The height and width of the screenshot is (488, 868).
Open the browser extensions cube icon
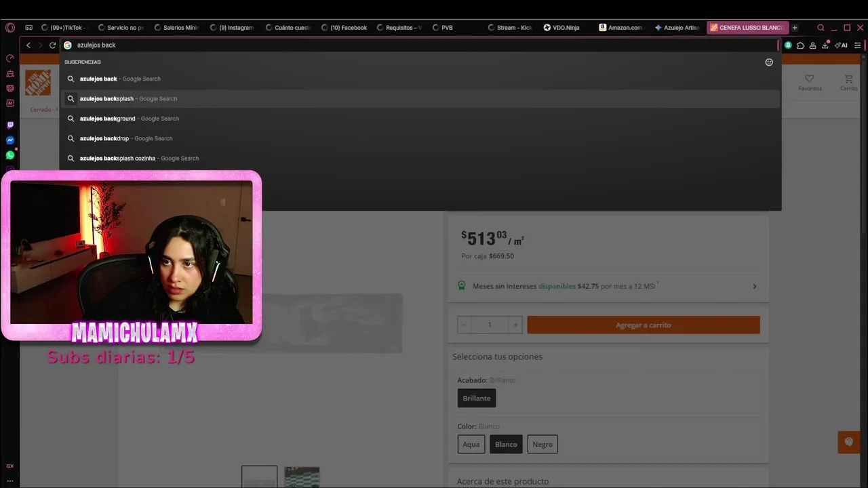click(800, 45)
